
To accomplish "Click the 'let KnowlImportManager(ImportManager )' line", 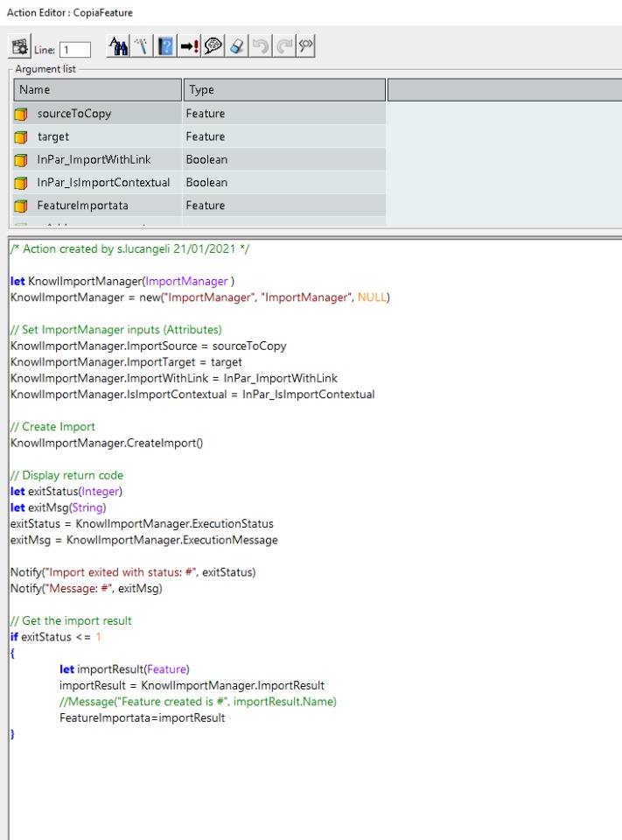I will point(122,281).
